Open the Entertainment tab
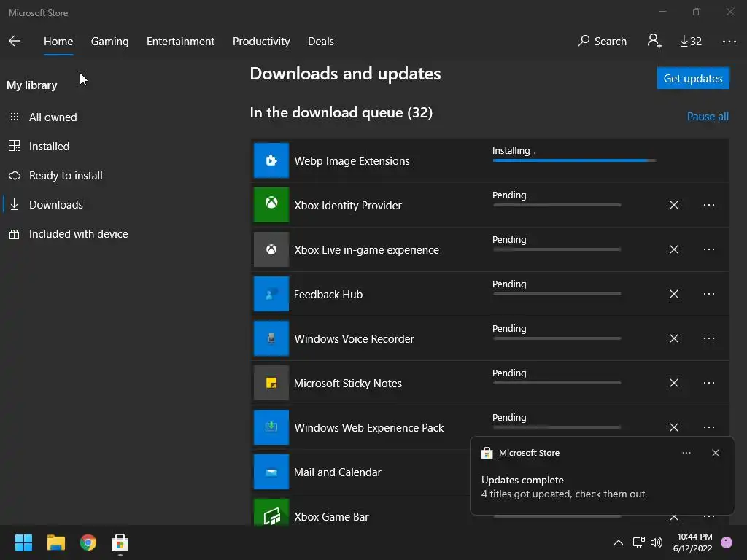This screenshot has width=747, height=560. 181,42
